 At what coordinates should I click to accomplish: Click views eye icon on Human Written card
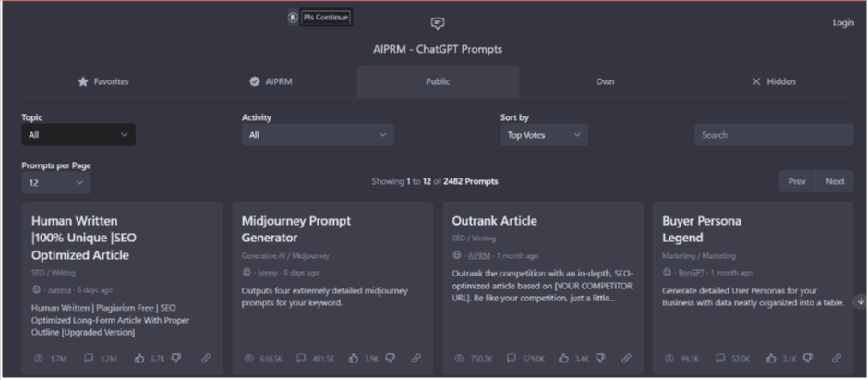pyautogui.click(x=38, y=359)
